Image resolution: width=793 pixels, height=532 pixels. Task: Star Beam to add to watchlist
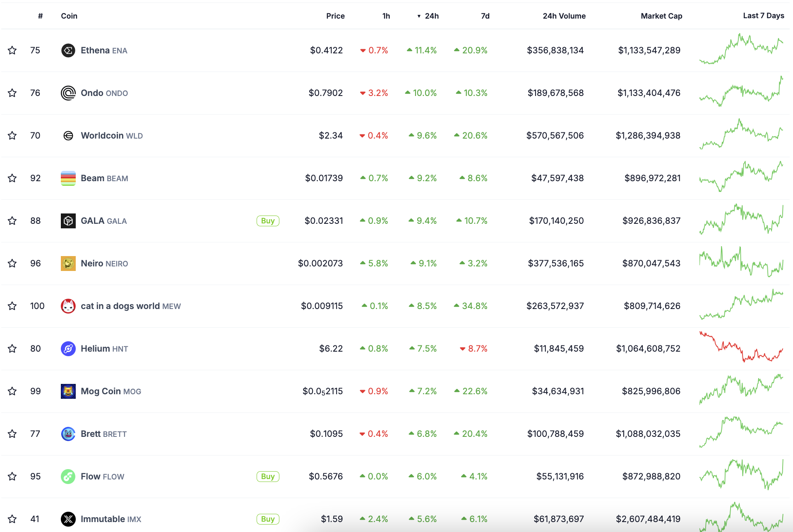tap(12, 178)
